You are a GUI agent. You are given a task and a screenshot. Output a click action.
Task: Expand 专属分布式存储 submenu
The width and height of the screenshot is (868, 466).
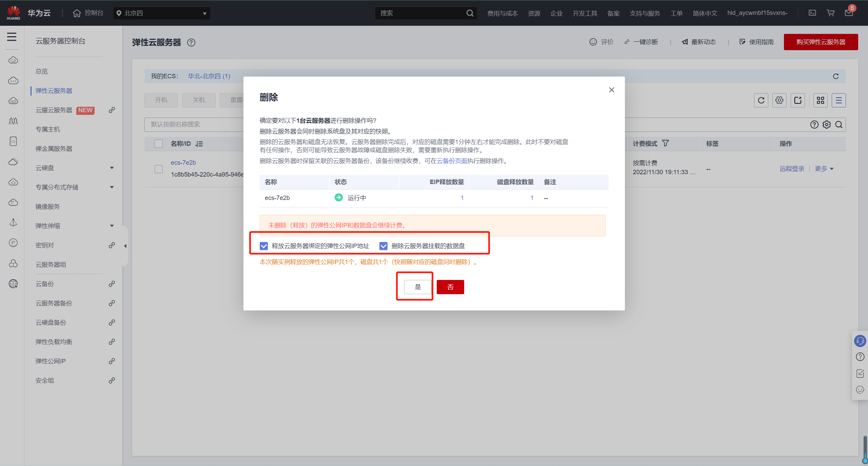click(112, 187)
